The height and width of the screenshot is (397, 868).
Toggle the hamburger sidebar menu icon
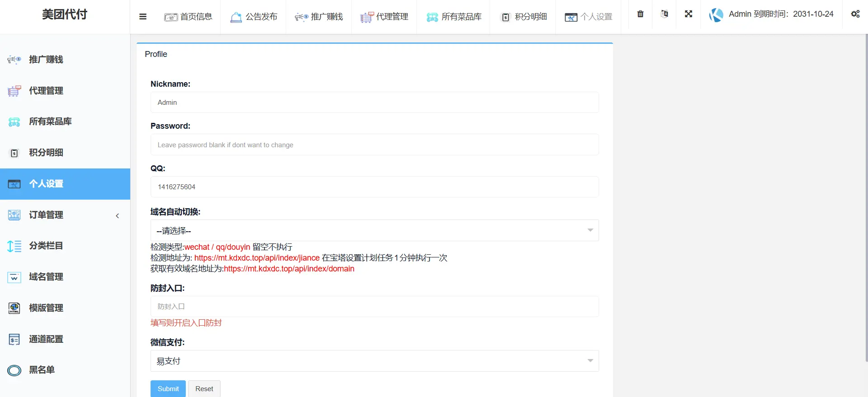point(143,17)
